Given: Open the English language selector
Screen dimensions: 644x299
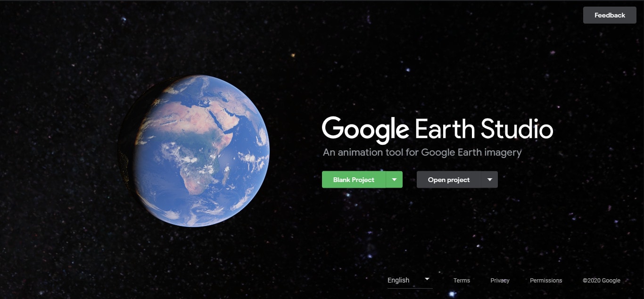Looking at the screenshot, I should (x=410, y=280).
